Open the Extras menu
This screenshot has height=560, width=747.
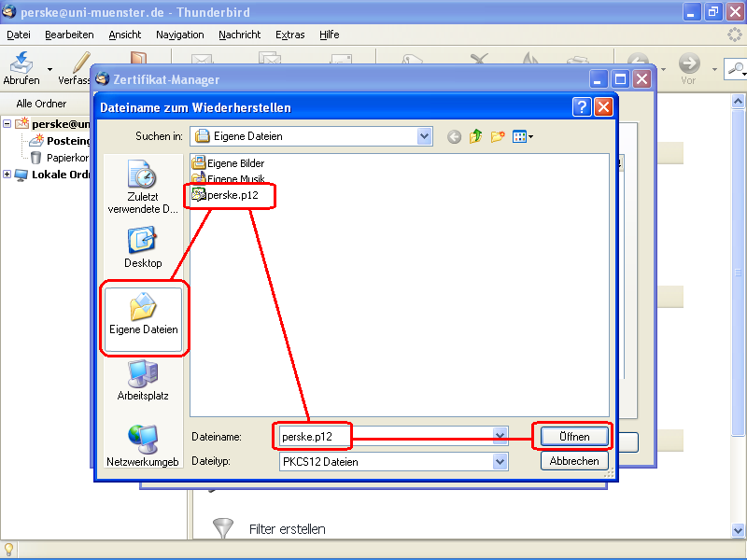pyautogui.click(x=289, y=35)
